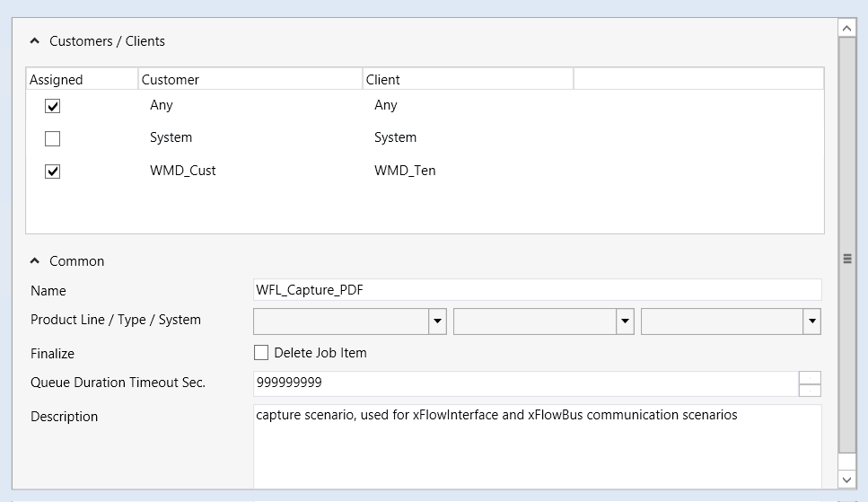Screen dimensions: 868x502
Task: Click the 'Product Line / Type / System' label
Action: (x=116, y=320)
